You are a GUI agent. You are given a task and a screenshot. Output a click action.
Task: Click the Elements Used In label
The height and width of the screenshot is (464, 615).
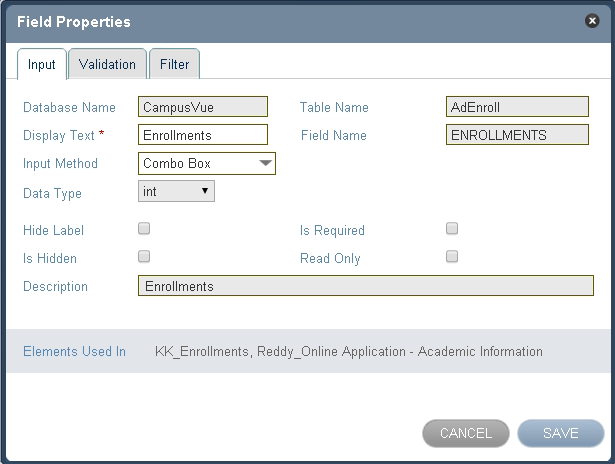75,351
